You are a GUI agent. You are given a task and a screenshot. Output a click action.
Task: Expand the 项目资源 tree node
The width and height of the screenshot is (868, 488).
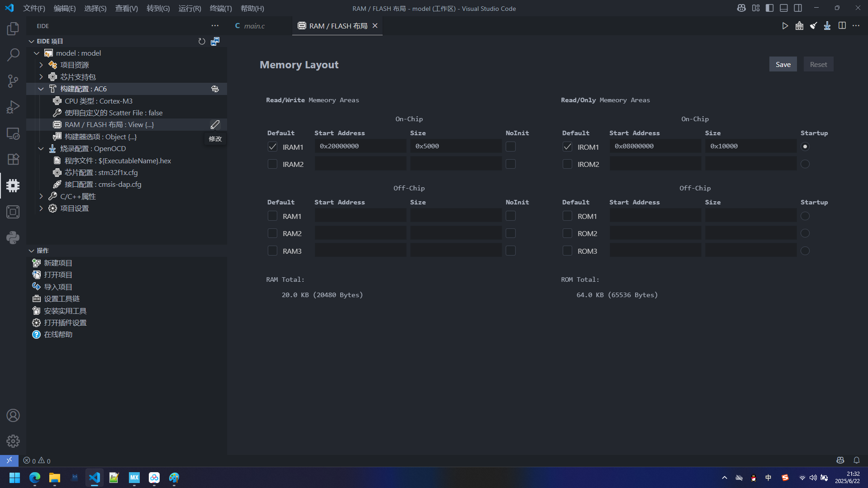pos(41,65)
